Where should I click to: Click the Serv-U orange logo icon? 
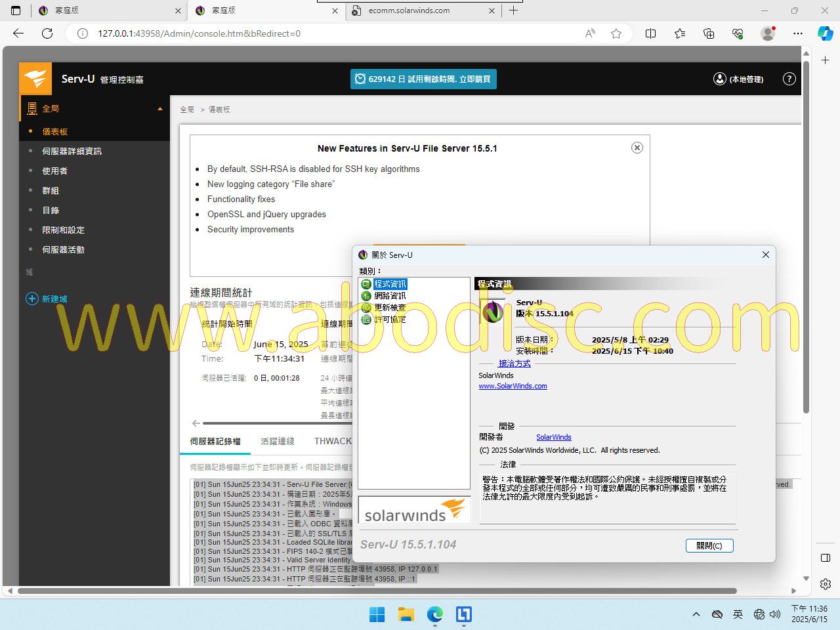[x=35, y=79]
